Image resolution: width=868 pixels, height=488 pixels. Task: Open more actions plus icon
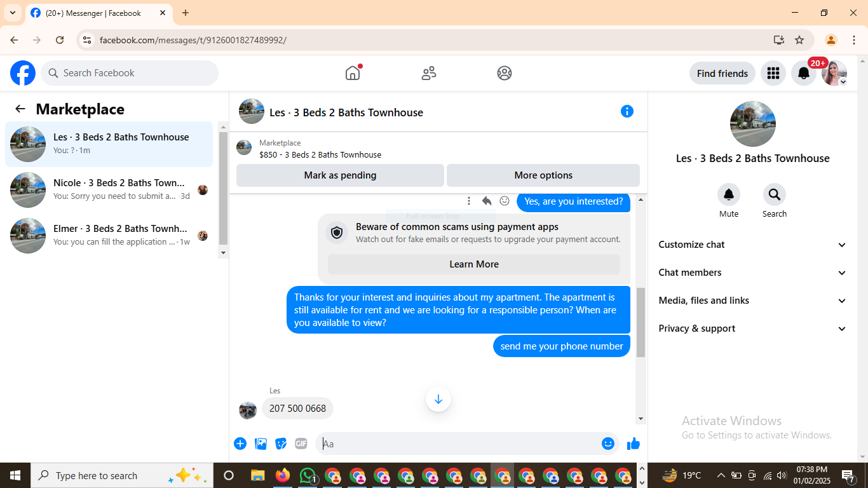(240, 444)
